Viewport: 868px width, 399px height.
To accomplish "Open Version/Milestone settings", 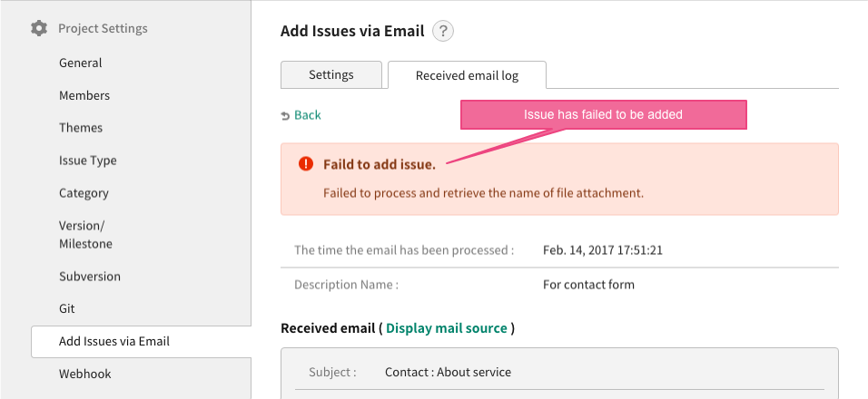I will click(x=86, y=234).
